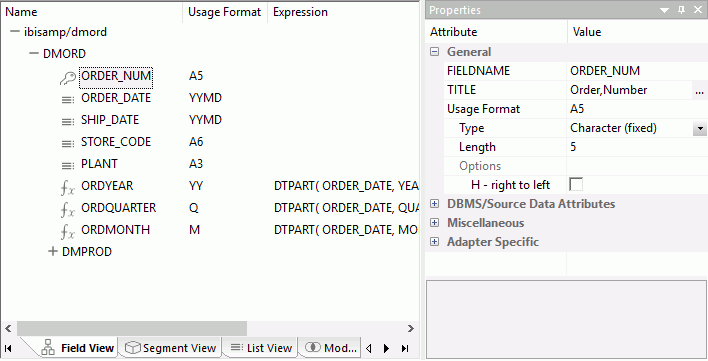Pin the Properties panel with pushpin icon

pos(682,10)
